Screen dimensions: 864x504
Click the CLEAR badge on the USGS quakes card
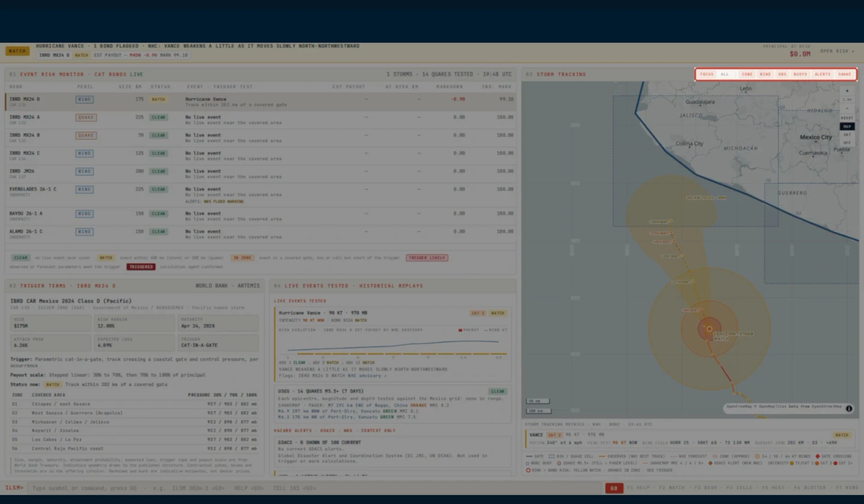click(497, 391)
